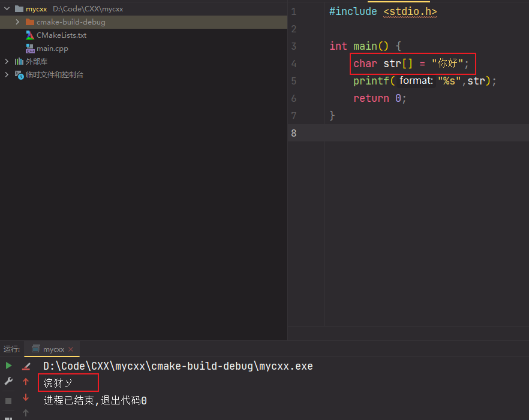
Task: Click the orange cmake-build-debug folder icon
Action: pos(30,22)
